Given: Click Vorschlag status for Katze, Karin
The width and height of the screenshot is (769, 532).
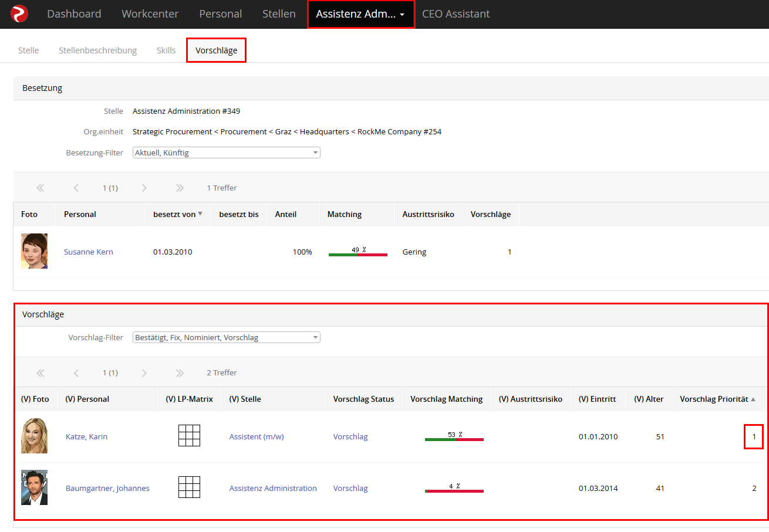Looking at the screenshot, I should point(350,436).
